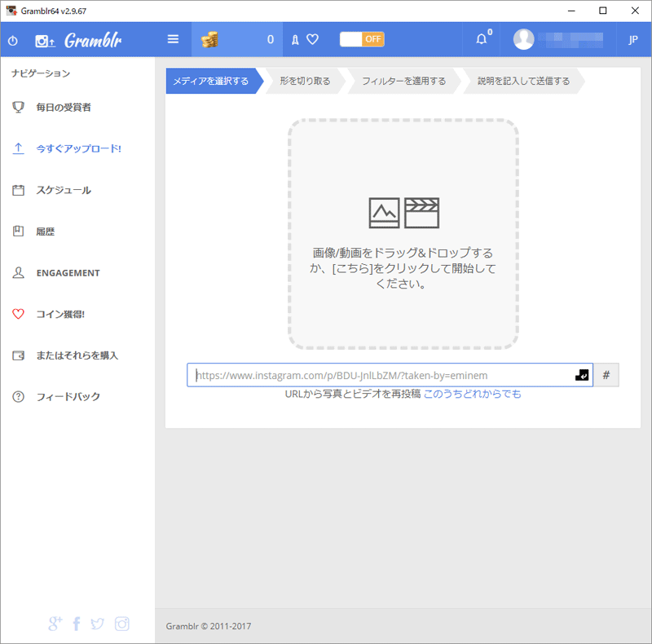The width and height of the screenshot is (652, 644).
Task: Click the question mark feedback icon
Action: pos(18,396)
